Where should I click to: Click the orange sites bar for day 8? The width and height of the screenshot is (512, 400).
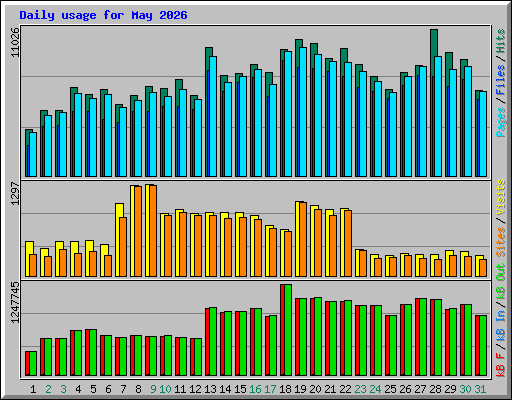[x=138, y=231]
